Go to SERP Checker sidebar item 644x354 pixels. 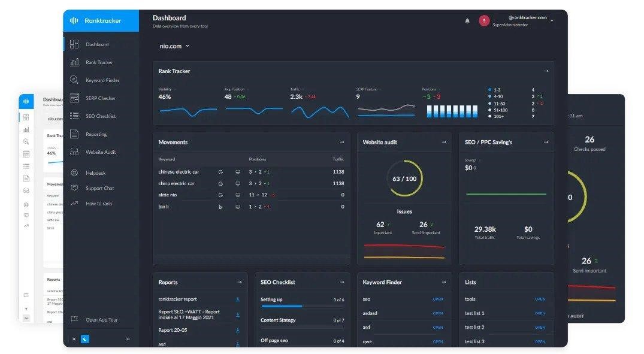(101, 98)
